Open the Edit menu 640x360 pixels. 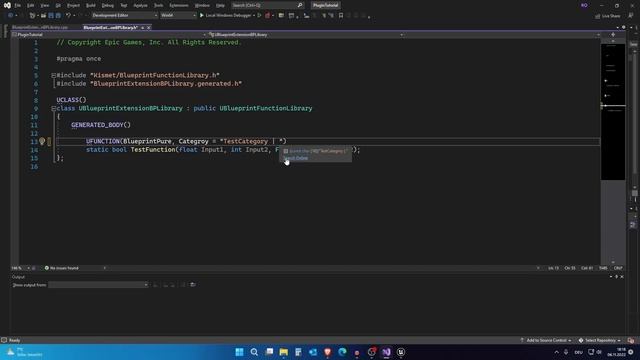31,5
